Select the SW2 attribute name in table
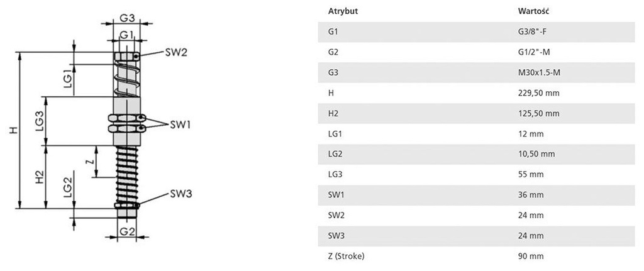The height and width of the screenshot is (271, 644). [336, 215]
